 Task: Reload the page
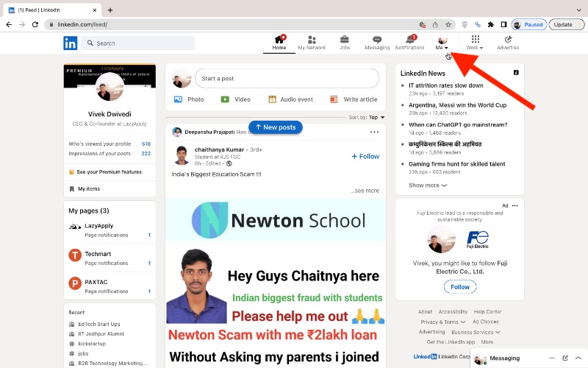[35, 24]
